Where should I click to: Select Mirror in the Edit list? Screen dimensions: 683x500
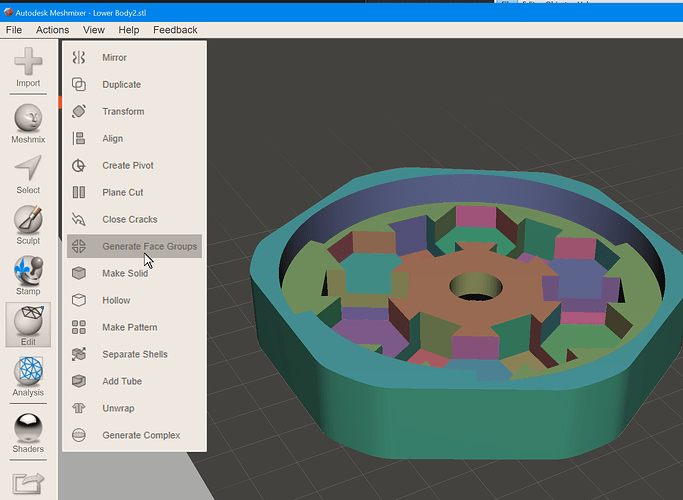(x=134, y=57)
